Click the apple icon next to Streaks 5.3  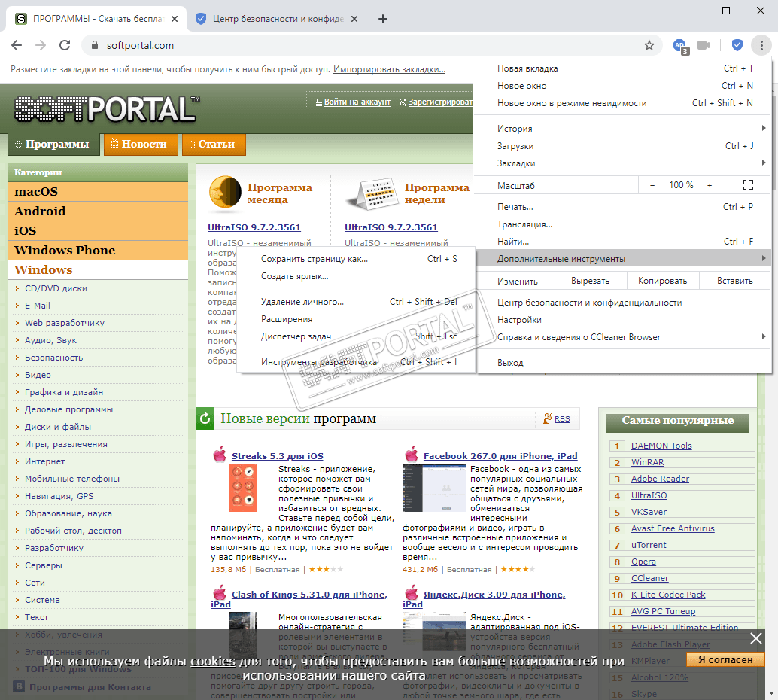point(219,455)
